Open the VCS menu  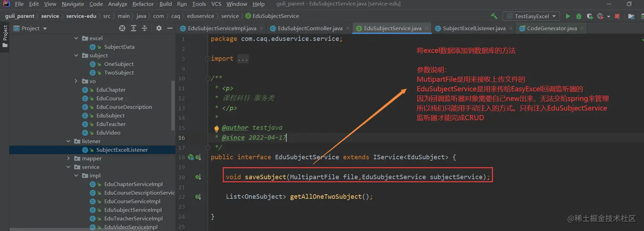coord(216,4)
